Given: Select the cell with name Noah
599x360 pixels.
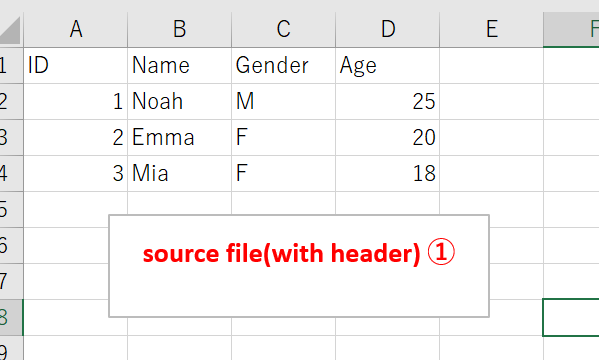Looking at the screenshot, I should [x=180, y=101].
